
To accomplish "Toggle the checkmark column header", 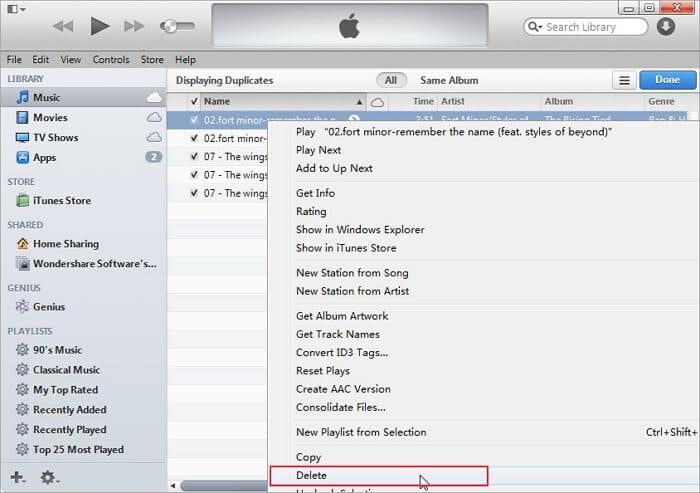I will point(194,101).
